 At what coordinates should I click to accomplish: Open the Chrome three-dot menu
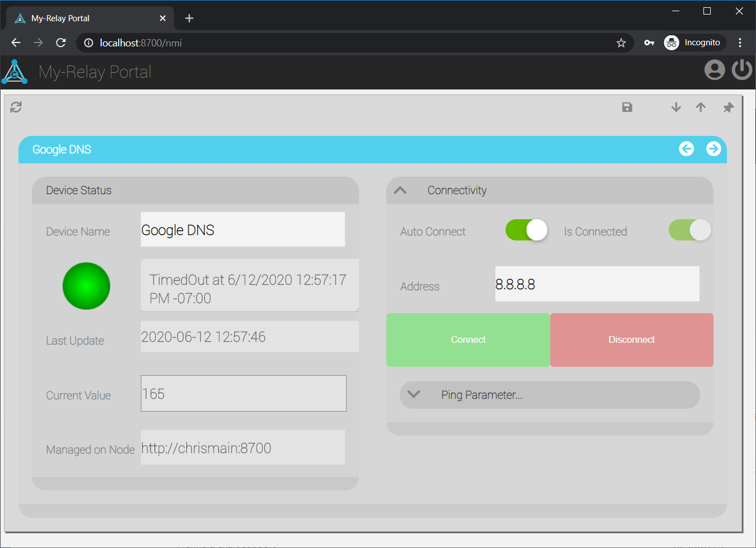740,42
